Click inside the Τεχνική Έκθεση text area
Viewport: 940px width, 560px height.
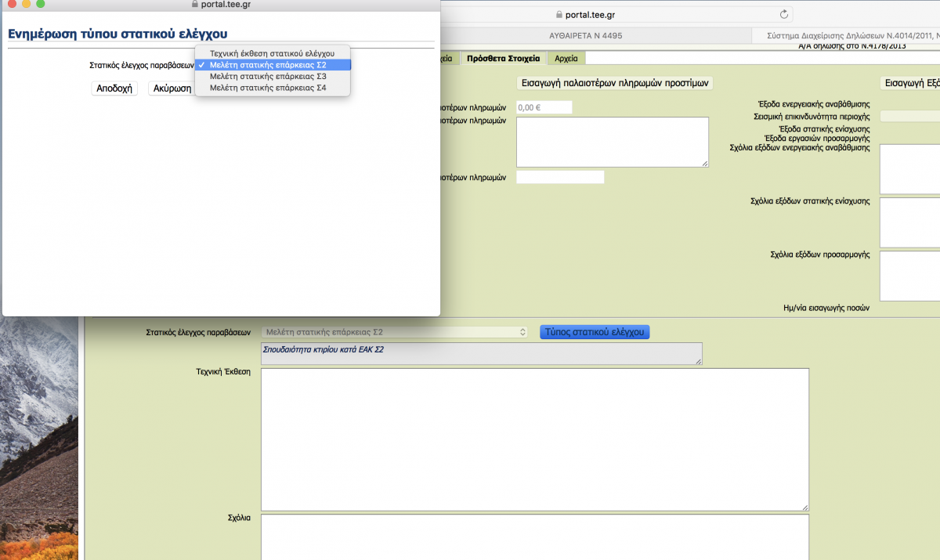coord(534,439)
